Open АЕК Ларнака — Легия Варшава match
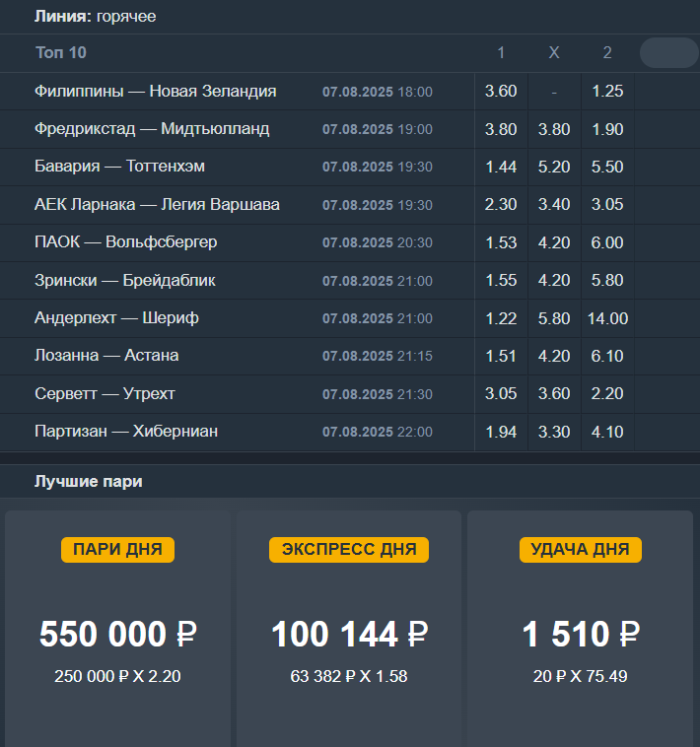The width and height of the screenshot is (700, 747). (x=157, y=204)
